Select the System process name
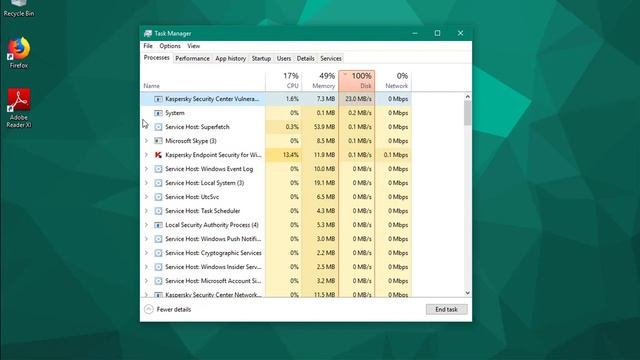Screen dimensions: 640x360 (175, 113)
